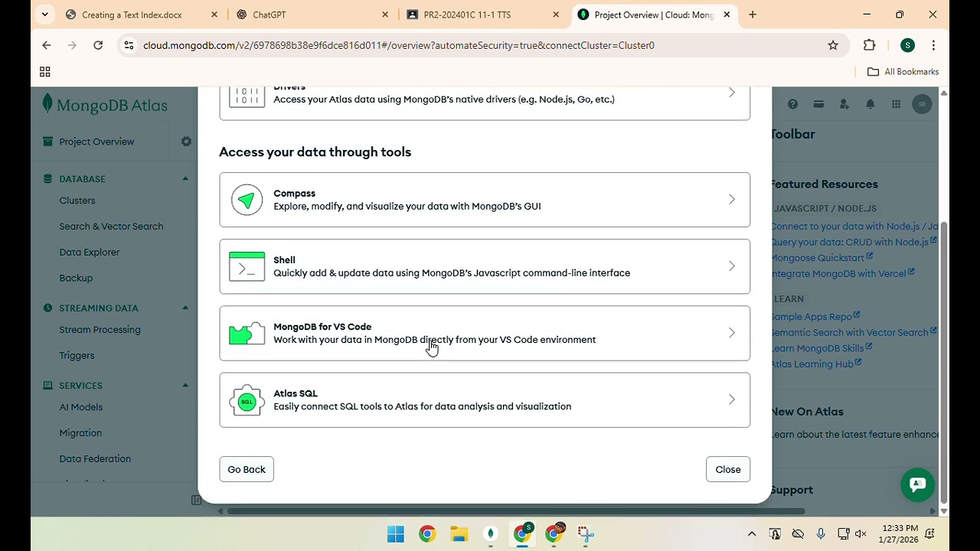Open a new Chrome tab
Screen dimensions: 980x551
tap(753, 15)
